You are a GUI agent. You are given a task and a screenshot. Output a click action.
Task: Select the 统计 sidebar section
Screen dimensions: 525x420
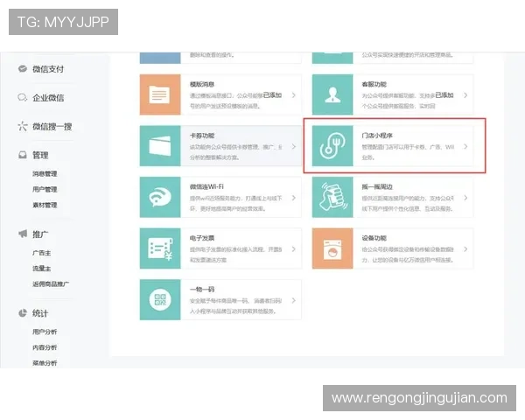[40, 313]
